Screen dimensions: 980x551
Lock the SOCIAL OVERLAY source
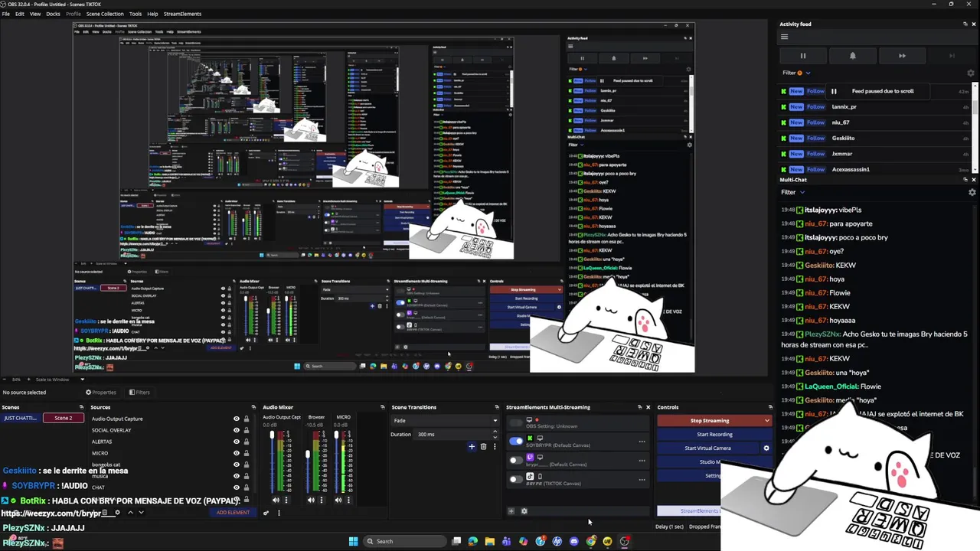246,430
